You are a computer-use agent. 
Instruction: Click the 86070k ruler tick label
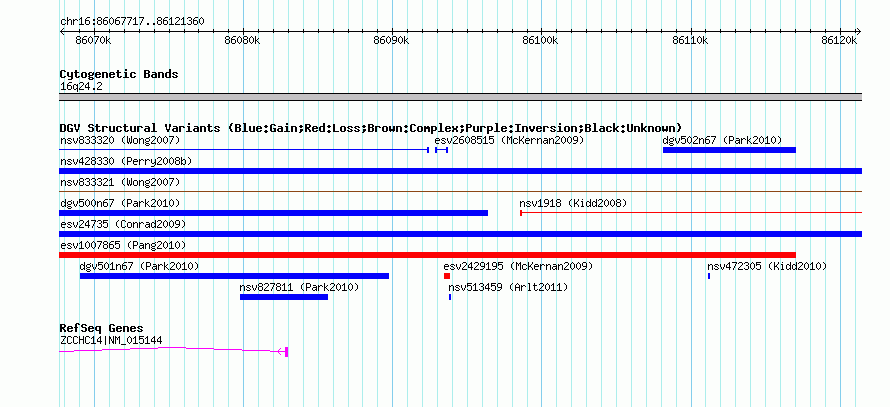click(93, 41)
